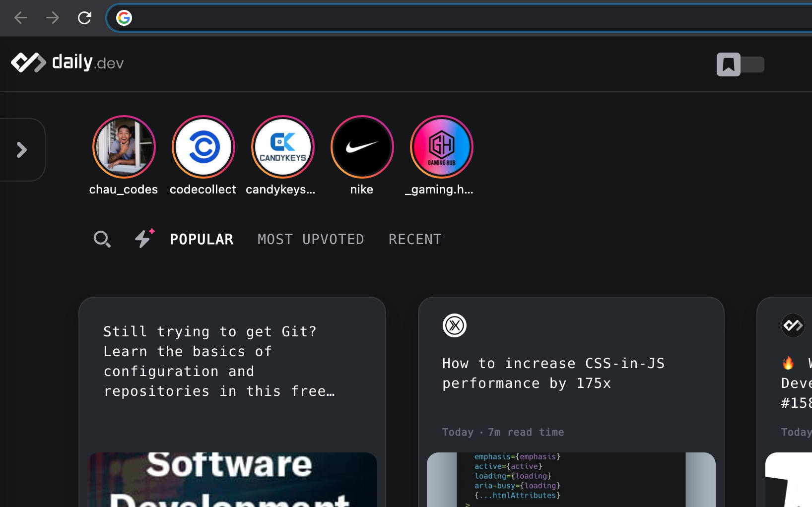Click the code snippet image on CSS-in-JS card
Image resolution: width=812 pixels, height=507 pixels.
(571, 480)
